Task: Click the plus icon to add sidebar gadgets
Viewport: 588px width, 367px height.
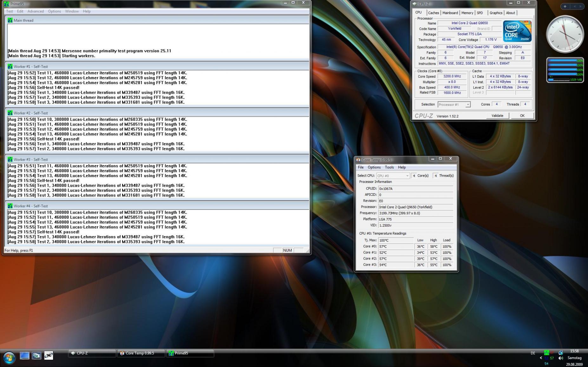Action: pos(565,6)
